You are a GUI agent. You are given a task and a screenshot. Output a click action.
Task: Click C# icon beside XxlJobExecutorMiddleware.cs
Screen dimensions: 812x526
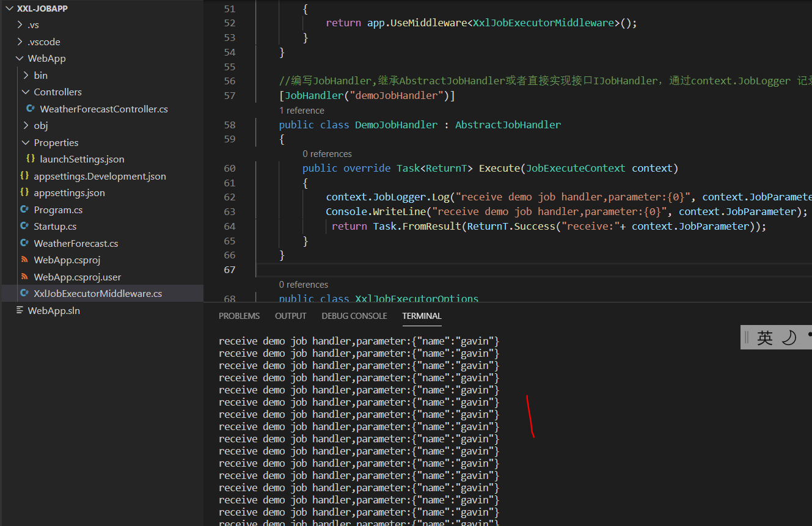24,293
